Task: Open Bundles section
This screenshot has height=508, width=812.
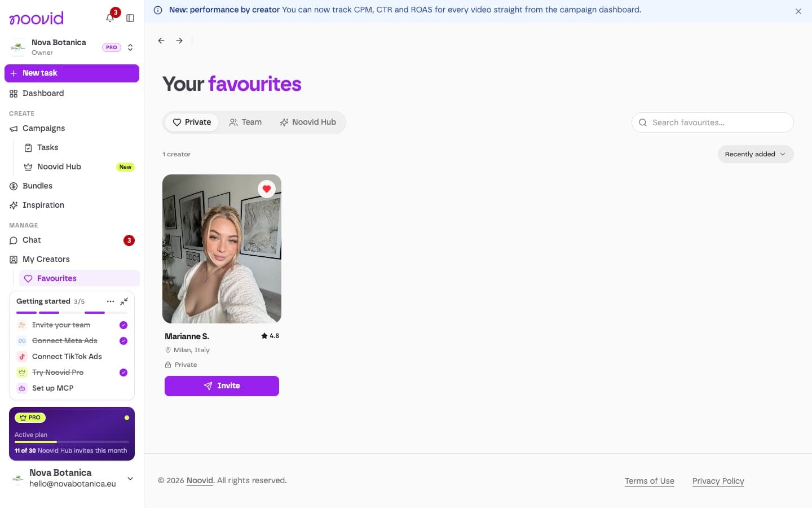Action: coord(72,186)
